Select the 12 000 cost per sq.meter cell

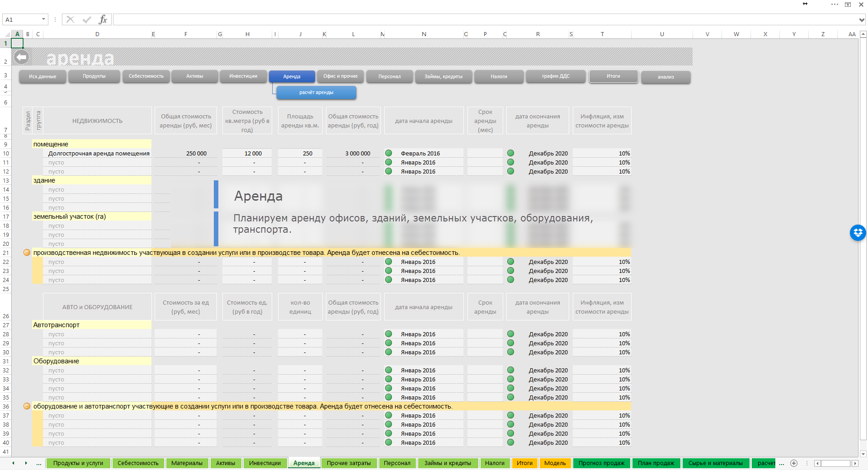[x=247, y=153]
